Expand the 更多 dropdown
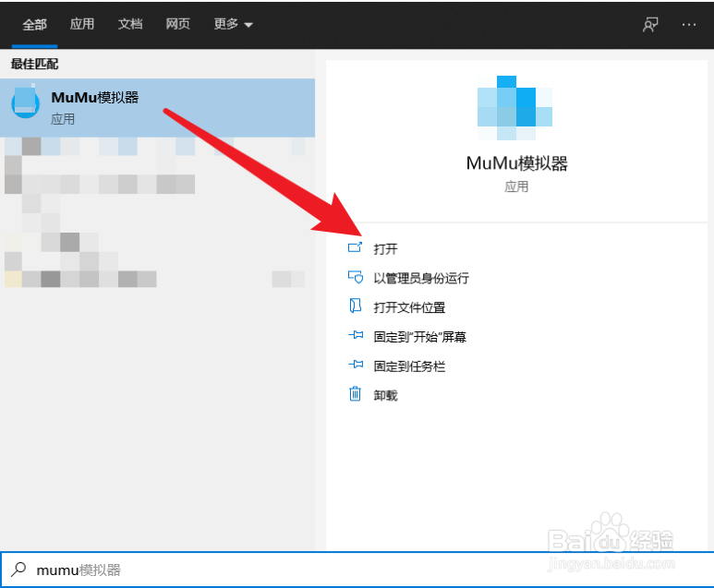 coord(233,24)
